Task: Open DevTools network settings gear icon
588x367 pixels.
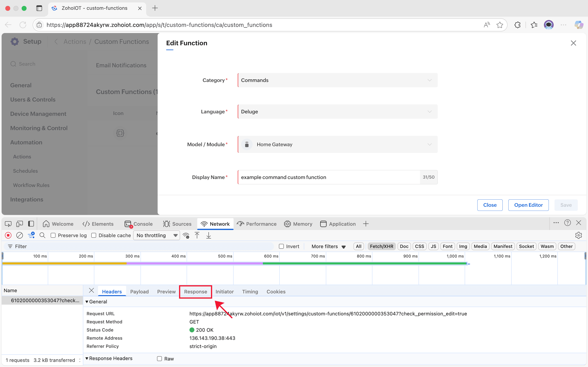Action: coord(578,235)
